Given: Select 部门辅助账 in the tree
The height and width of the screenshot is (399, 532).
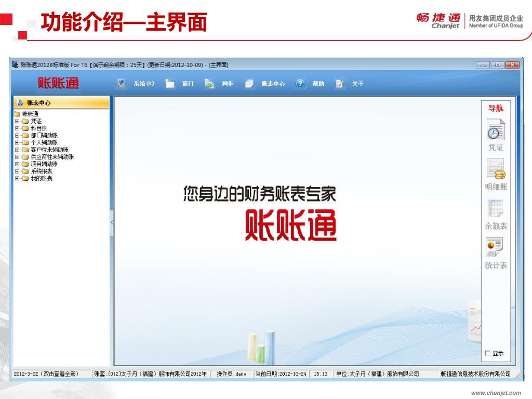Looking at the screenshot, I should [44, 136].
